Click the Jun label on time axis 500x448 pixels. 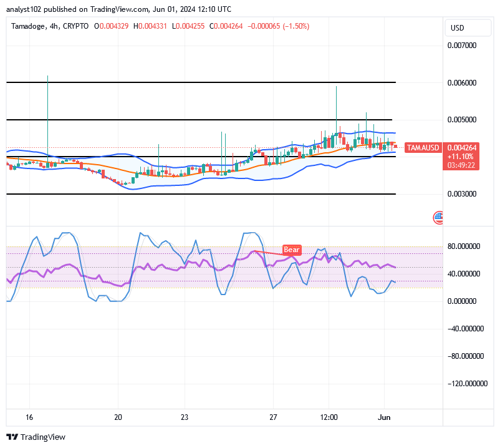pos(384,417)
